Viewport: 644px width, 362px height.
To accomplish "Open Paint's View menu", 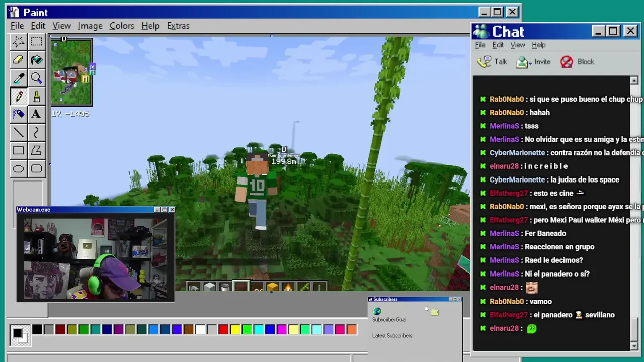I will pos(61,26).
